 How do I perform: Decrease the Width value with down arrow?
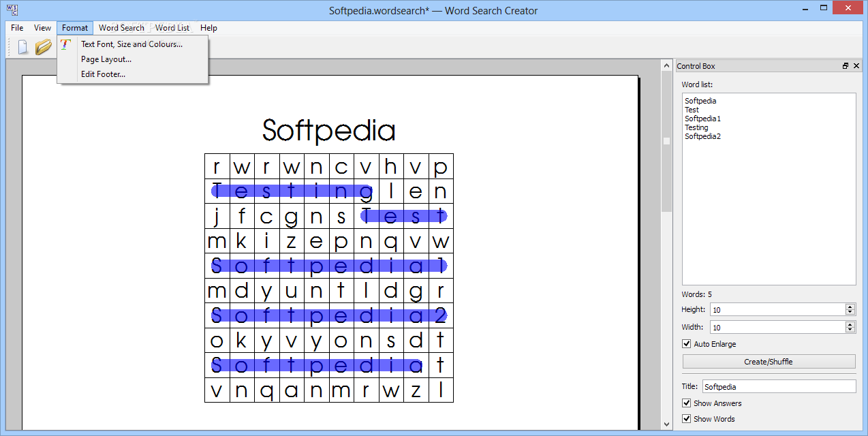pyautogui.click(x=850, y=330)
